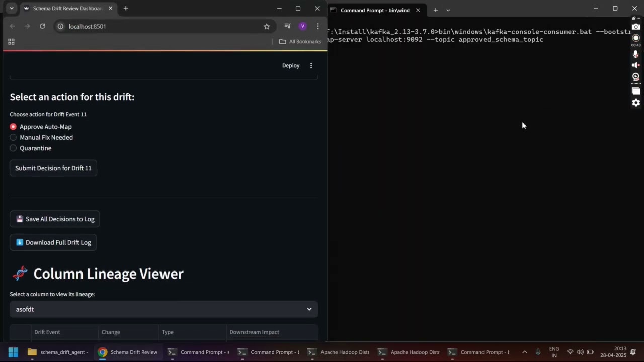The height and width of the screenshot is (362, 644).
Task: Switch to Schema Drift Review Dashboard tab
Action: 68,8
